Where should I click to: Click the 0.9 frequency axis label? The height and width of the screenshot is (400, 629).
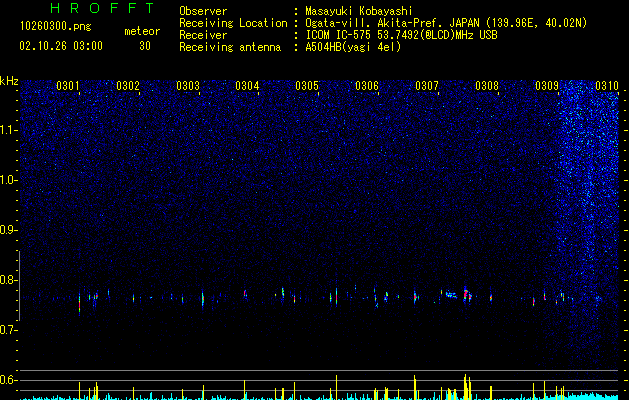(x=9, y=230)
